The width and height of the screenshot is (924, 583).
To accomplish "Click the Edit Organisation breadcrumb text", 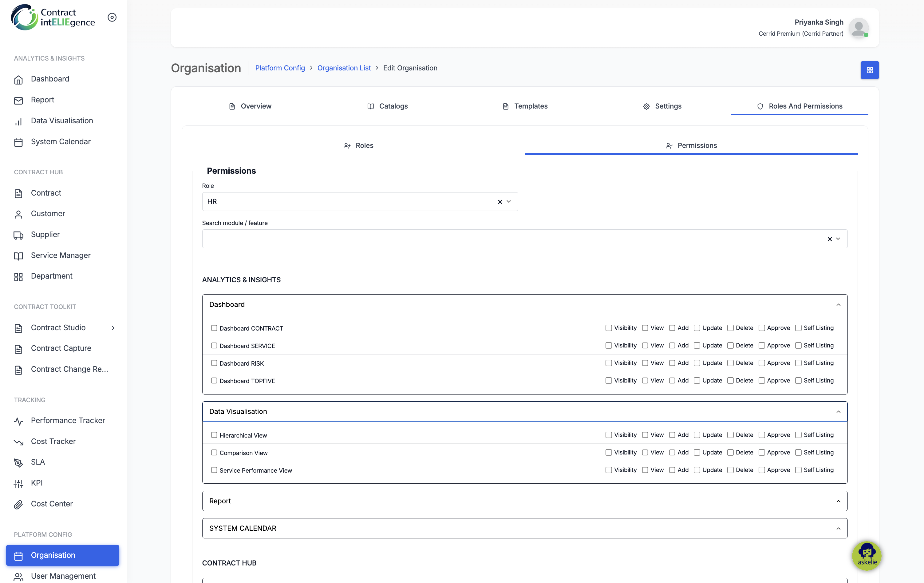I will [410, 68].
